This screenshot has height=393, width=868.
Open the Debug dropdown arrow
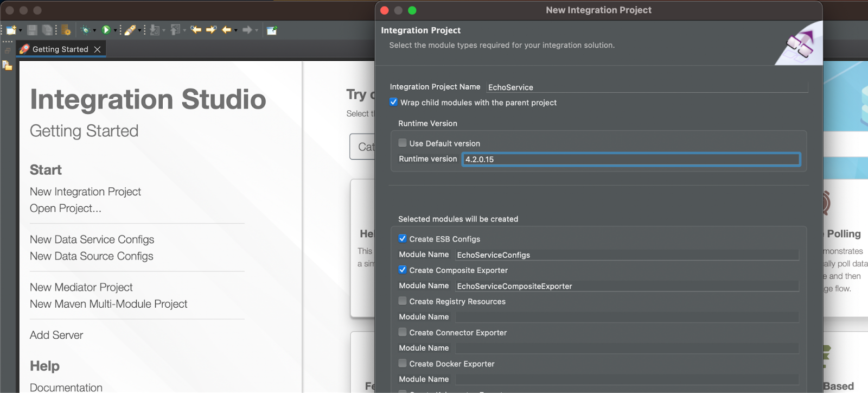pyautogui.click(x=94, y=30)
